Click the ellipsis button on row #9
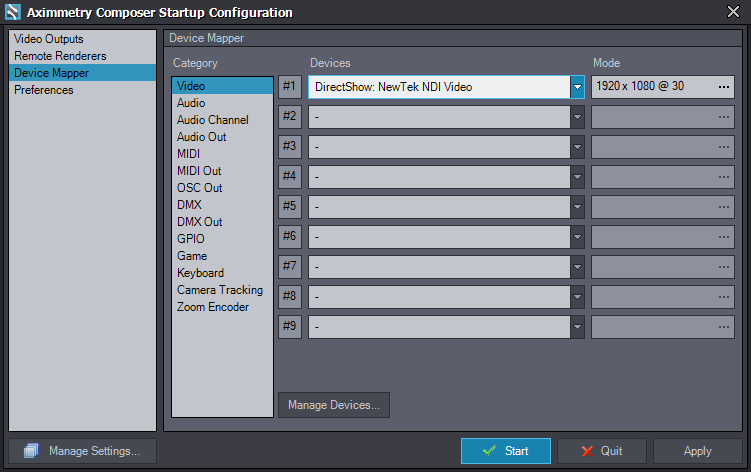 coord(724,327)
